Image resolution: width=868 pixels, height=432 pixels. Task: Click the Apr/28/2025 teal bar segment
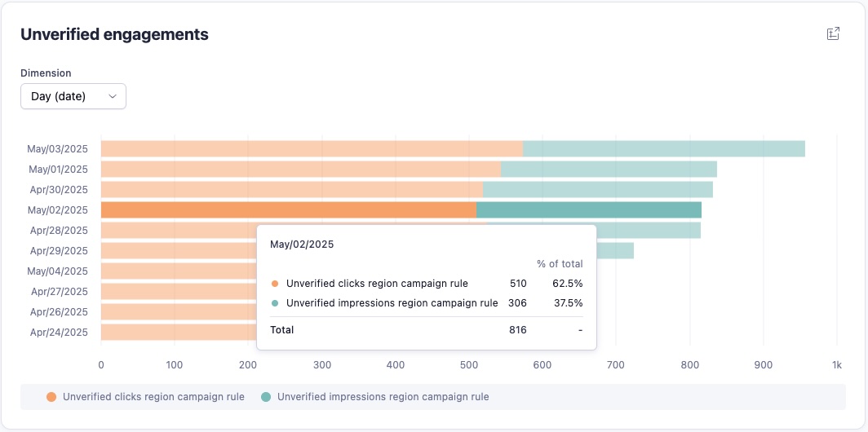[649, 231]
